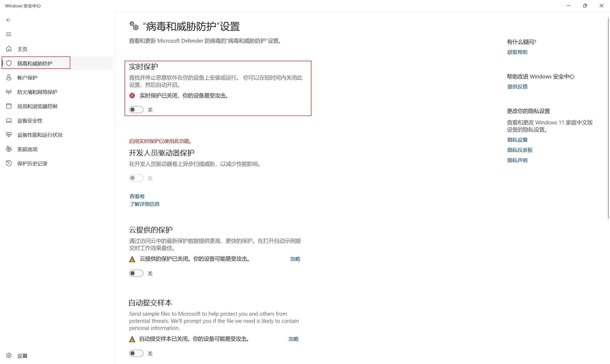This screenshot has height=364, width=610.
Task: Open 设备安全性 section
Action: click(x=57, y=121)
